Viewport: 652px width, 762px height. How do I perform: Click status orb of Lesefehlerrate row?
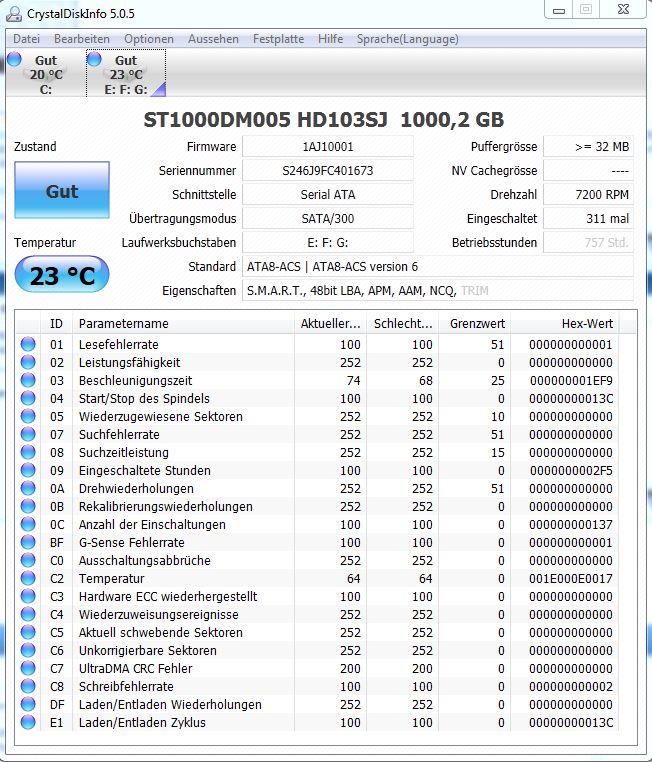tap(28, 344)
